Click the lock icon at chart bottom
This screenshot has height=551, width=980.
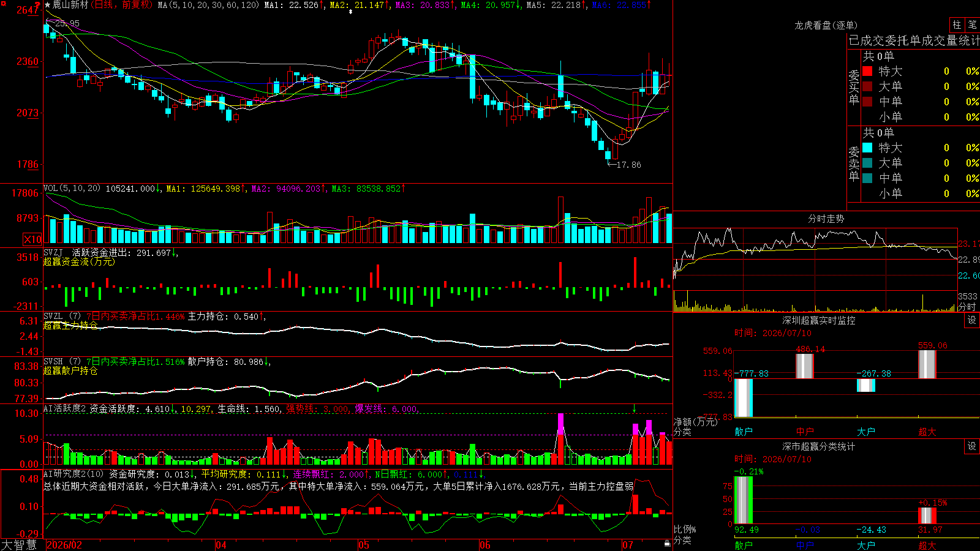[667, 543]
